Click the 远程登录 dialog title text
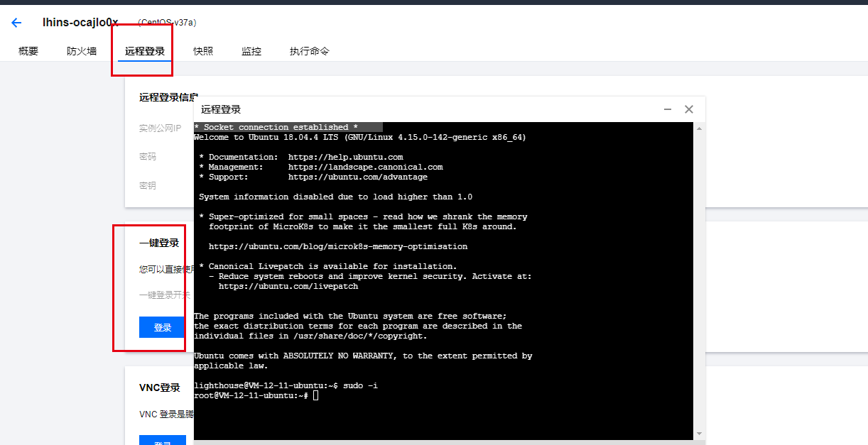 pos(221,109)
